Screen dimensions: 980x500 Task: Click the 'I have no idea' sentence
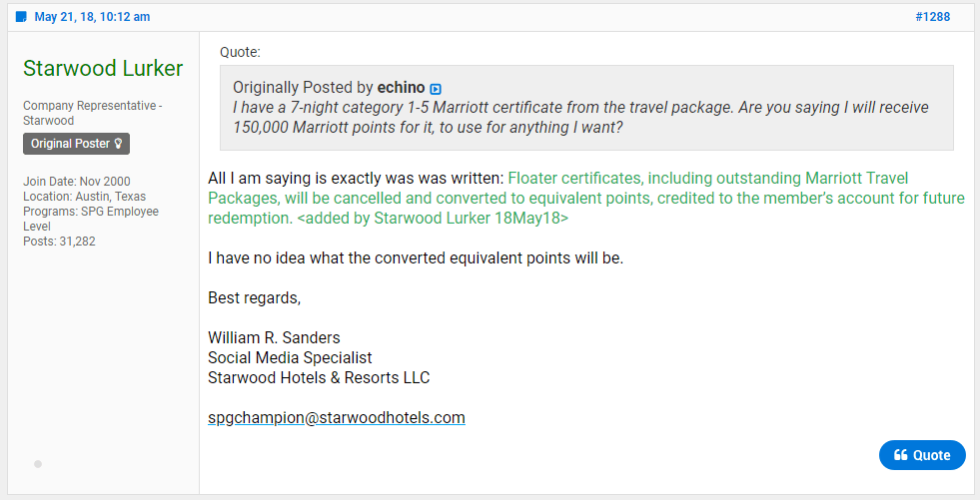416,257
